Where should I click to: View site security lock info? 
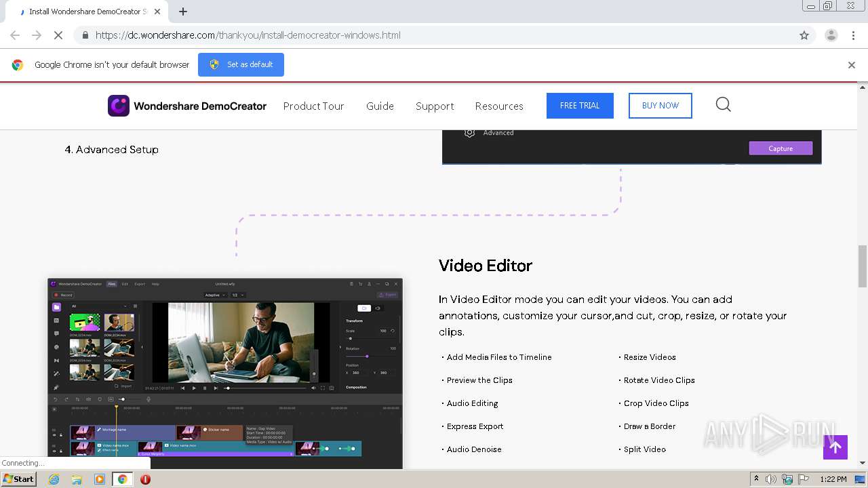pyautogui.click(x=85, y=35)
